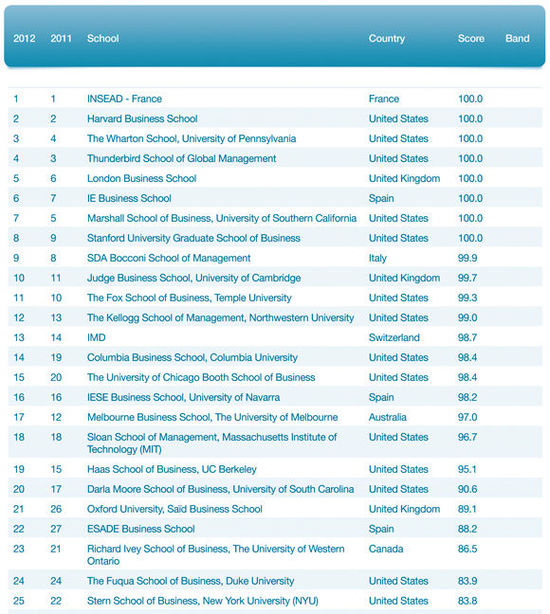Click the 99.7 score value
The image size is (550, 614).
pyautogui.click(x=467, y=278)
